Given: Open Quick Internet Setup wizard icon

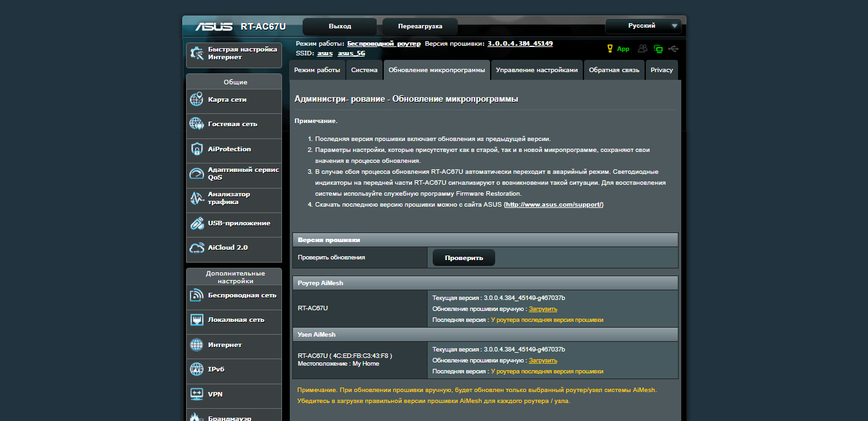Looking at the screenshot, I should point(197,54).
